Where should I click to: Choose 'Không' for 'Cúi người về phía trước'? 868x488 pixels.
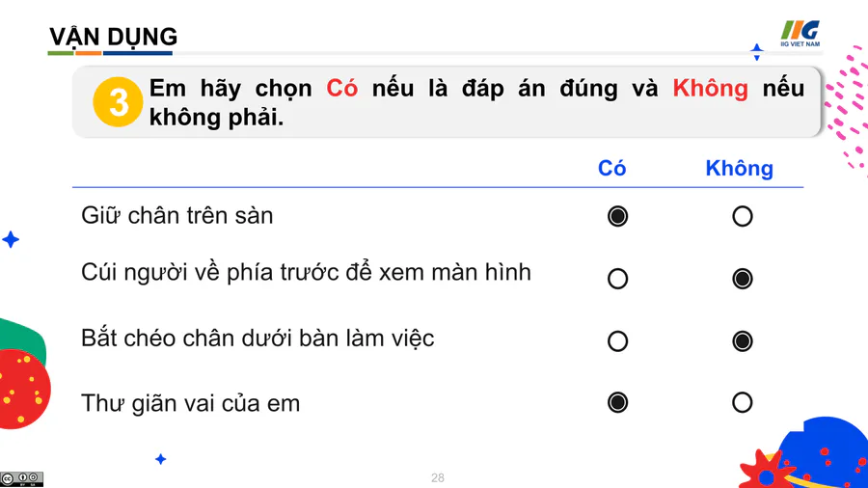tap(743, 279)
